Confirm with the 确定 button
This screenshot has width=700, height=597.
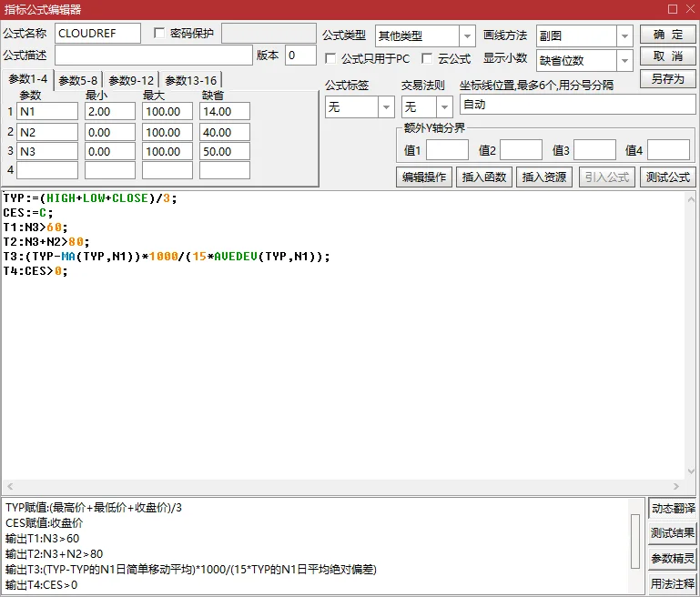click(668, 35)
